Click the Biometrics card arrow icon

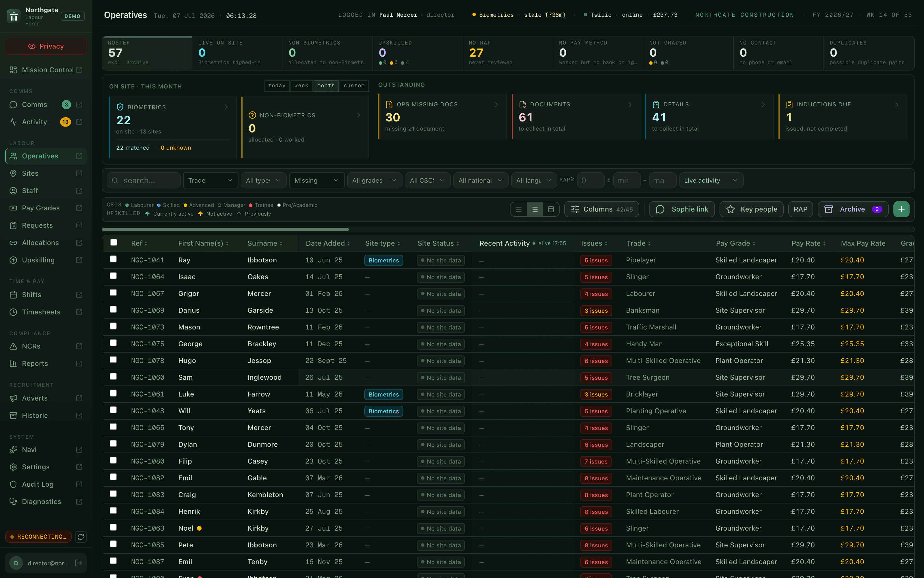point(226,107)
